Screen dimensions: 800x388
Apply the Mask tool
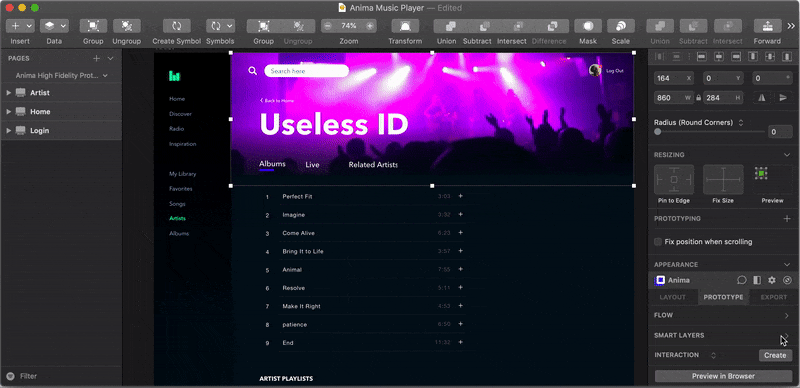click(x=588, y=26)
